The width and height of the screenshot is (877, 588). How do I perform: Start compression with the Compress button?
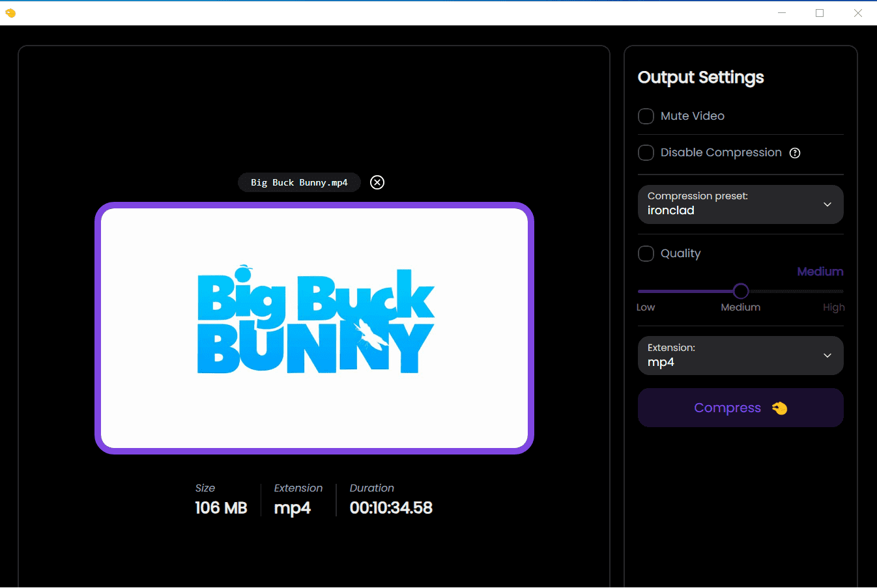(740, 408)
